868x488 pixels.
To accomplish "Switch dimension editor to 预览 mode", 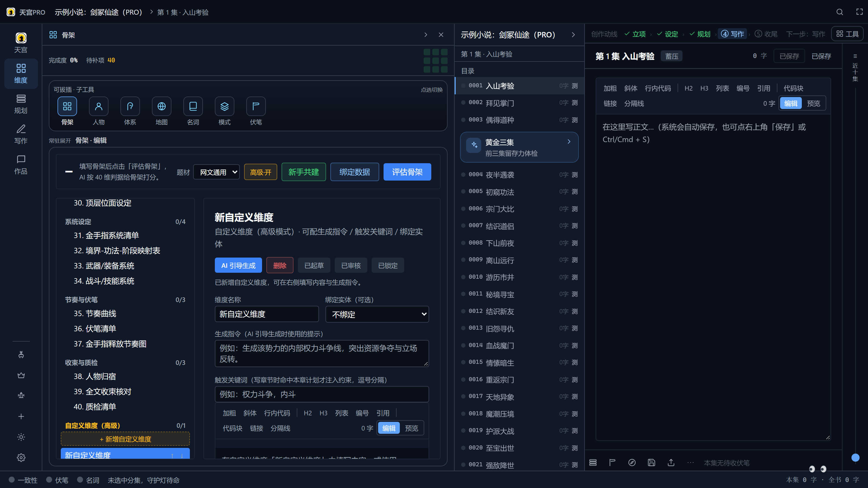I will pos(411,428).
